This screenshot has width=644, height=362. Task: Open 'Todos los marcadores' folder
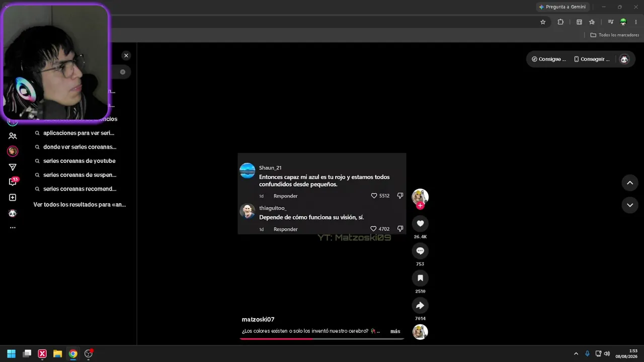click(614, 35)
